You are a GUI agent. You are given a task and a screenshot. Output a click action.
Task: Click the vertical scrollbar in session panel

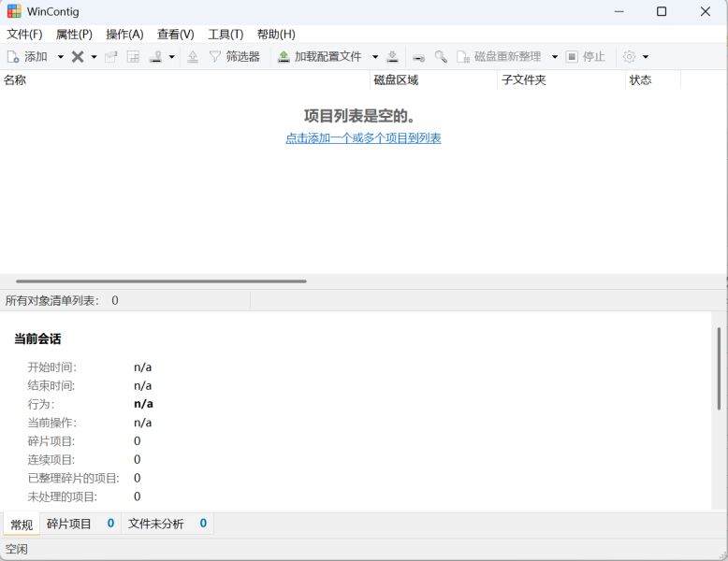pyautogui.click(x=719, y=368)
